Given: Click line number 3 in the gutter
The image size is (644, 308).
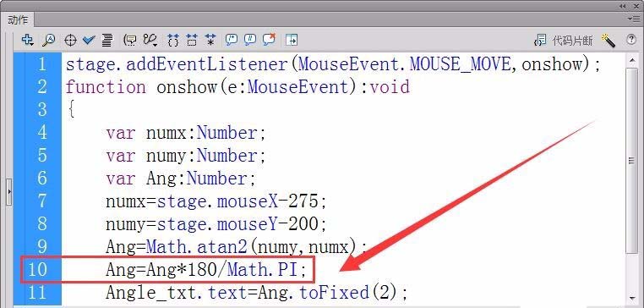Looking at the screenshot, I should click(42, 110).
